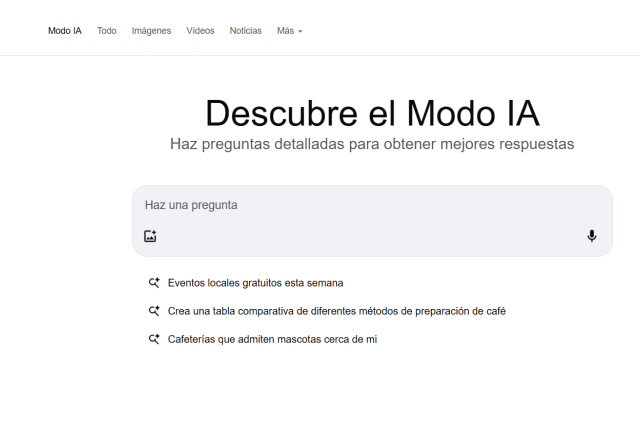Switch to the Noticias tab
This screenshot has width=640, height=434.
point(245,31)
